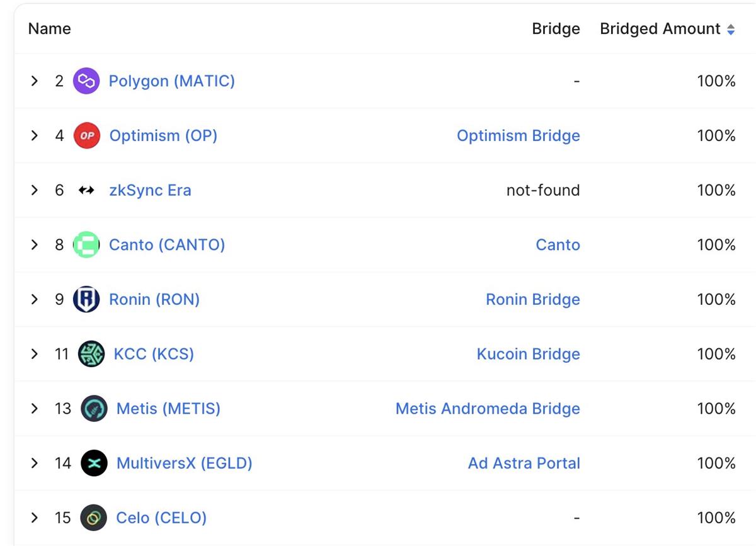Click the Ronin shield logo icon
The image size is (756, 546).
86,299
